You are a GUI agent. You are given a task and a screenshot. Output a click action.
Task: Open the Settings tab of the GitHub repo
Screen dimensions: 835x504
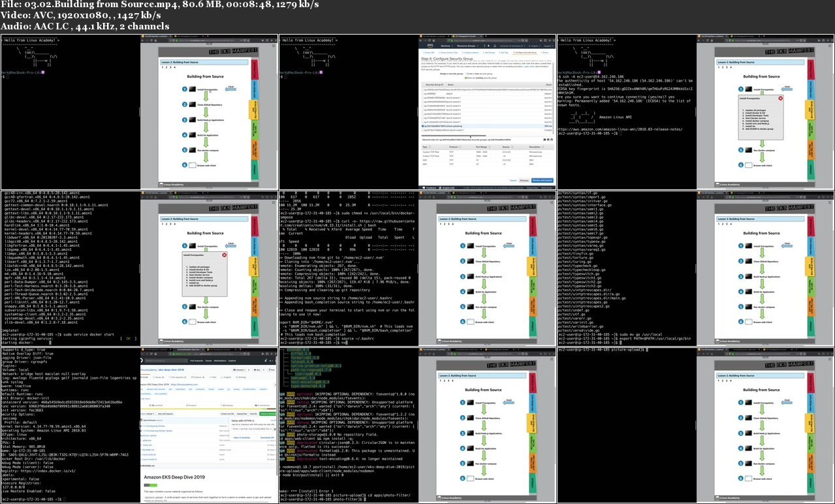click(x=241, y=377)
